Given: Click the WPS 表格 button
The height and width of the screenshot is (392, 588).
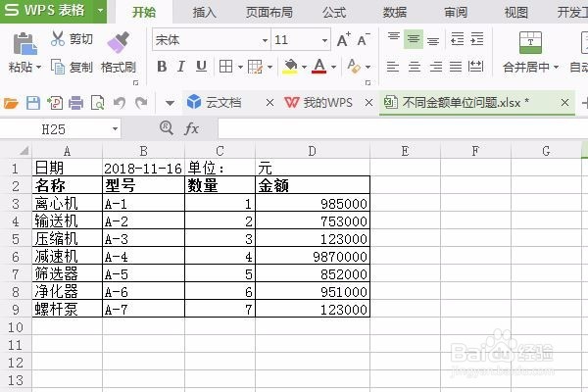Looking at the screenshot, I should (46, 10).
